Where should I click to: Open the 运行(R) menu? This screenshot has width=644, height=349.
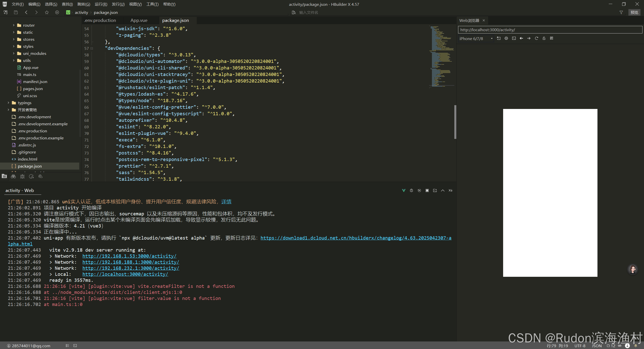tap(101, 4)
